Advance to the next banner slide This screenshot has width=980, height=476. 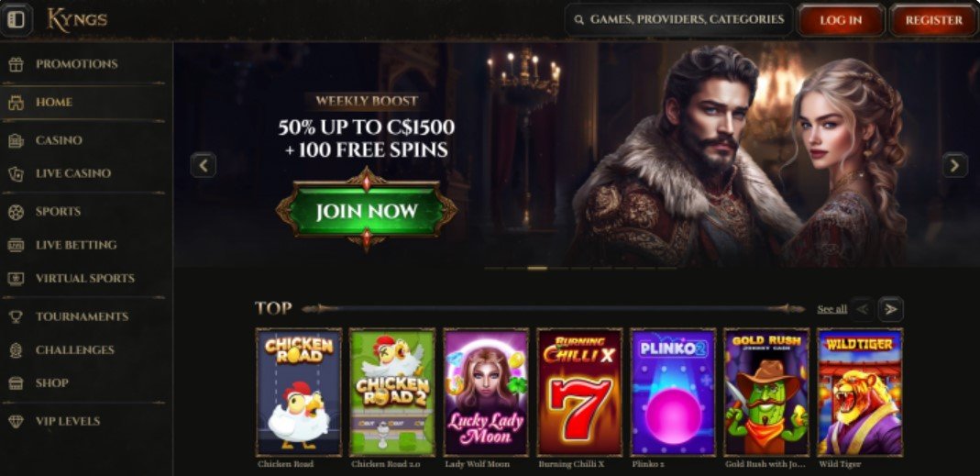[x=954, y=165]
